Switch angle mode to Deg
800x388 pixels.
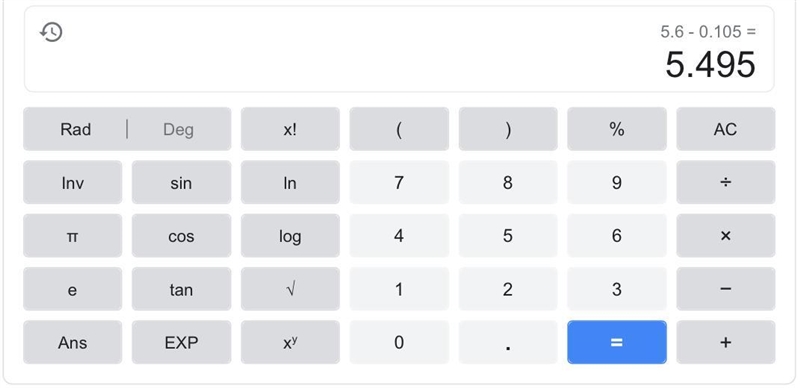(x=179, y=129)
